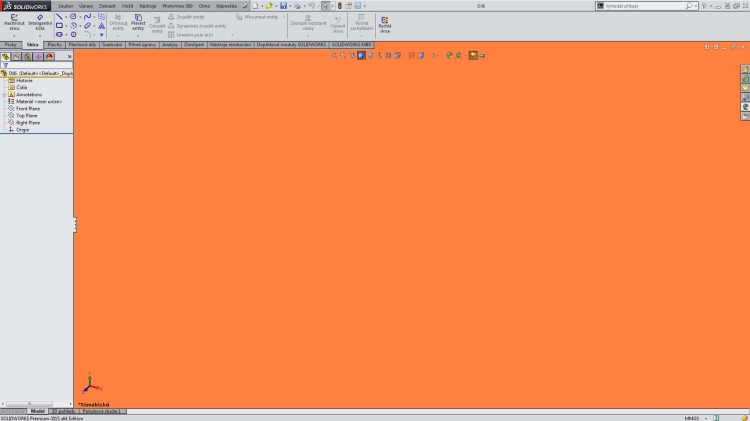Select the Slot sketch tool

(x=59, y=34)
